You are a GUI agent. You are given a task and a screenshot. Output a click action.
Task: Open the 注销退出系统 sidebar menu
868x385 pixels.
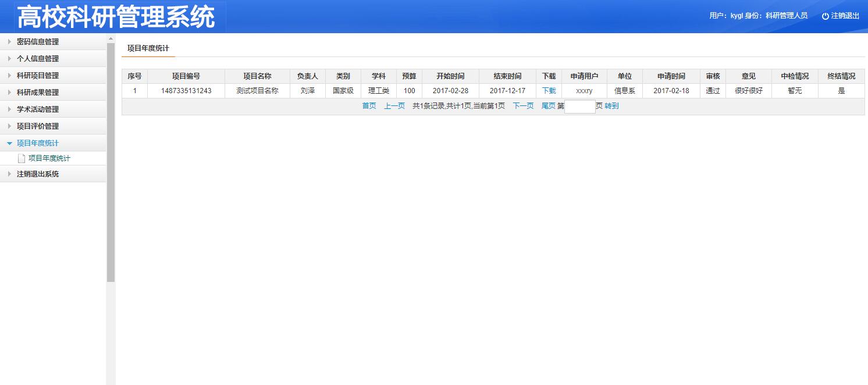coord(38,174)
